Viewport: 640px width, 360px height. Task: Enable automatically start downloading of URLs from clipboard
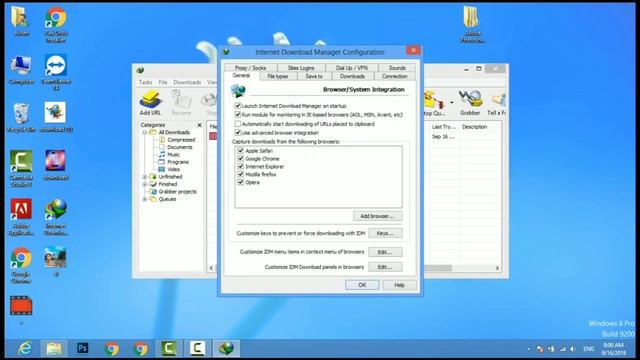pos(238,124)
